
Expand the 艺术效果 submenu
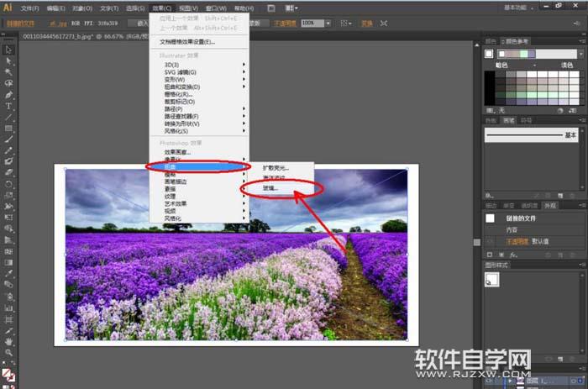click(x=199, y=203)
